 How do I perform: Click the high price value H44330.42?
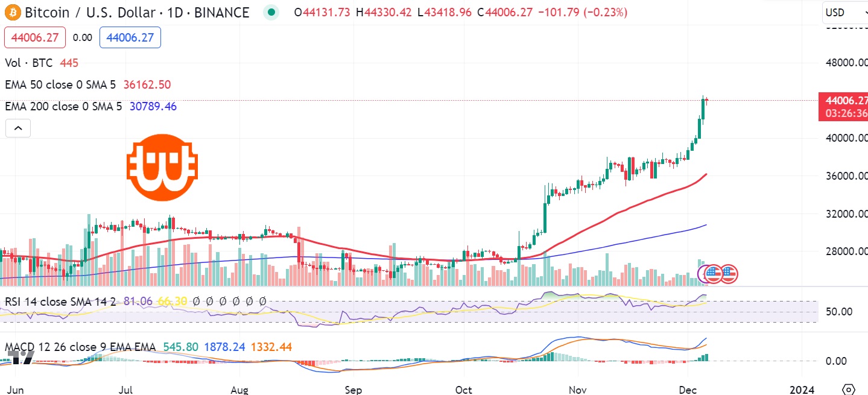[384, 12]
